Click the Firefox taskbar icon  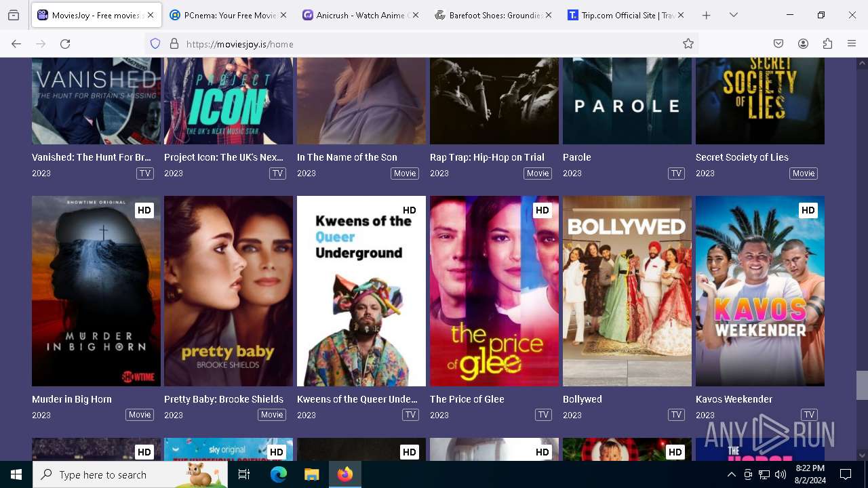(x=345, y=474)
